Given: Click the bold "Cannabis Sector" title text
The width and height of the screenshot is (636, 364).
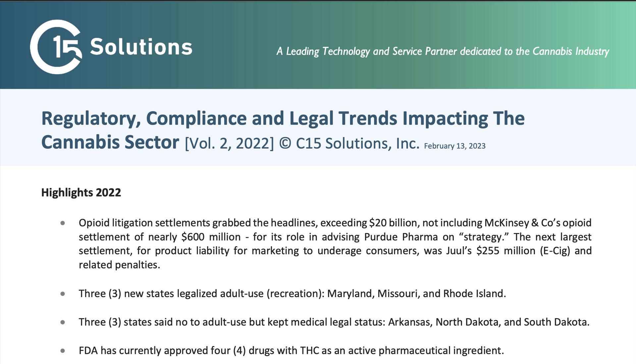Looking at the screenshot, I should 110,143.
